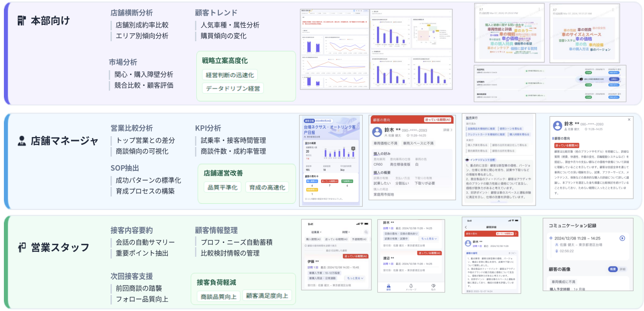Image resolution: width=644 pixels, height=311 pixels.
Task: Open the 従業員 dropdown filter
Action: [x=317, y=232]
